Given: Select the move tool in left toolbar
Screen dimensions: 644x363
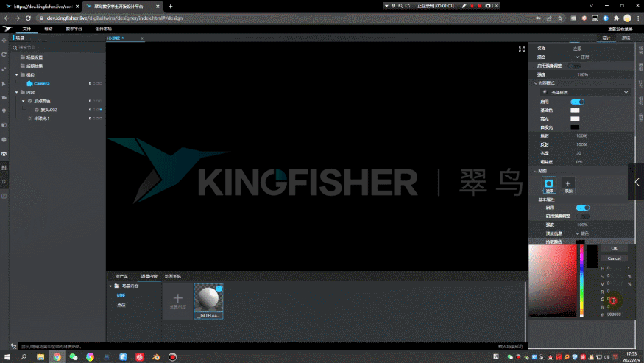Looking at the screenshot, I should [4, 40].
